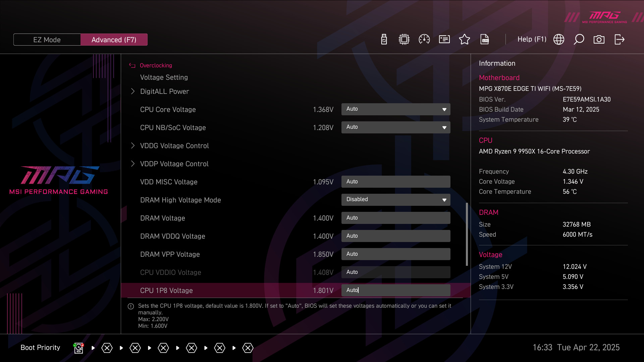Click BIOS build date Mar 12, 2025

pyautogui.click(x=581, y=110)
